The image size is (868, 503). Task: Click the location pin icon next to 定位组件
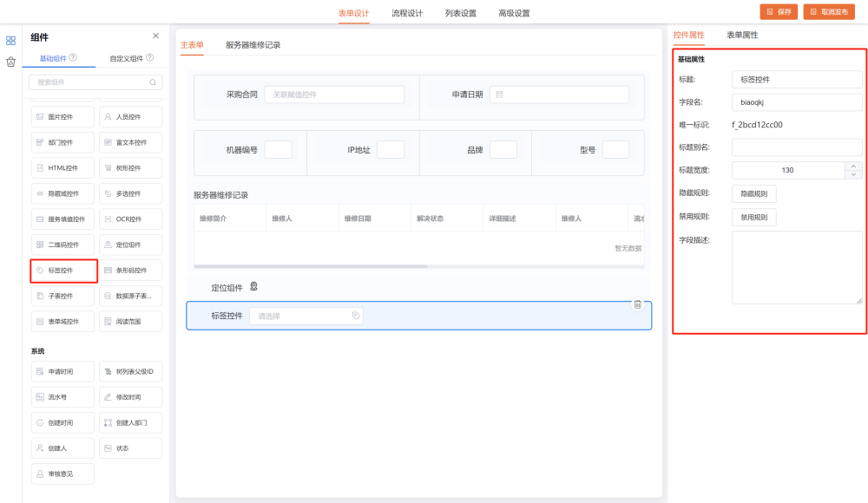tap(253, 287)
